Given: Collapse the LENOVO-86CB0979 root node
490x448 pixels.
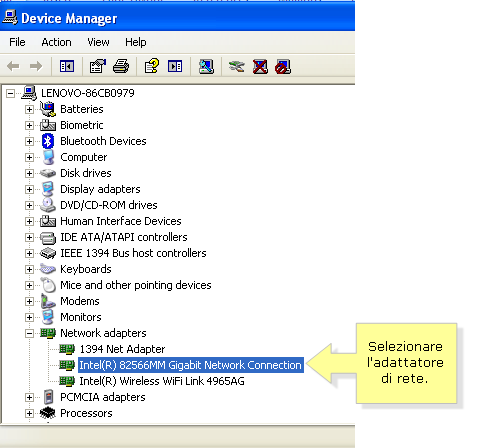Looking at the screenshot, I should tap(11, 93).
